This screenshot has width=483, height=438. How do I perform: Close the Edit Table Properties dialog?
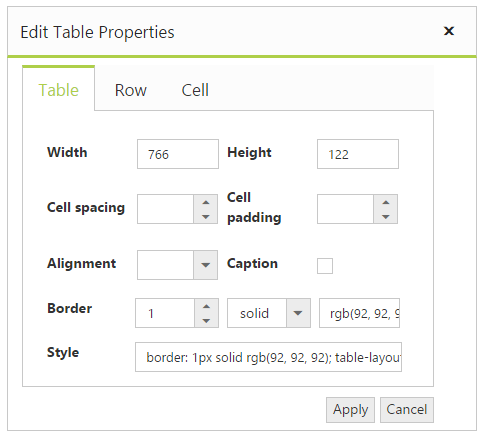tap(449, 31)
